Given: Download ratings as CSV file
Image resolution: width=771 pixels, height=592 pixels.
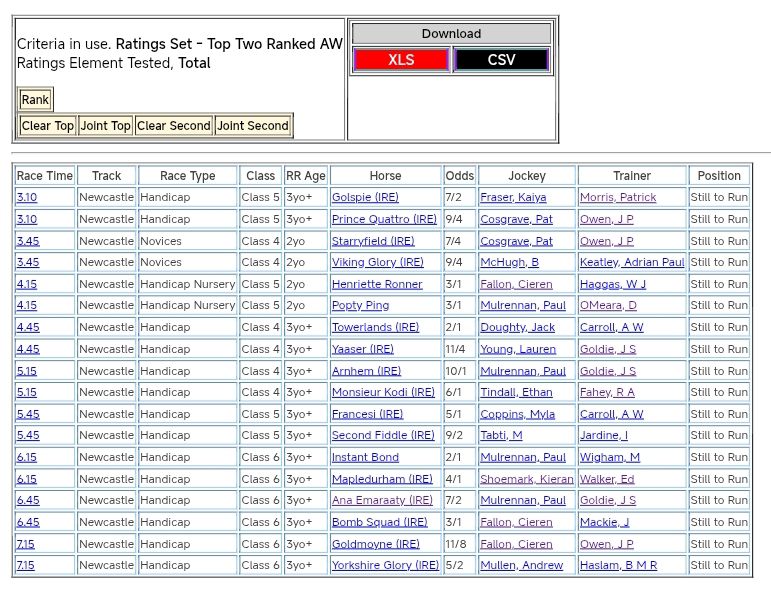Looking at the screenshot, I should 501,60.
